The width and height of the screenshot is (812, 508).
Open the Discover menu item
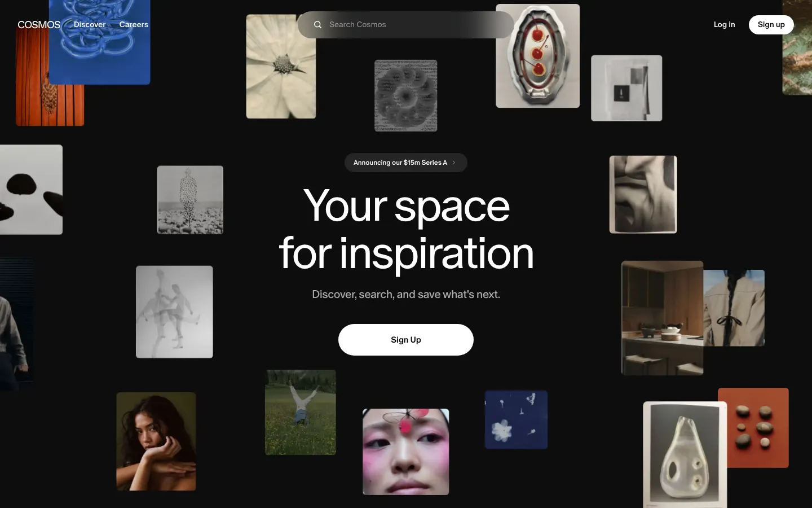(90, 25)
